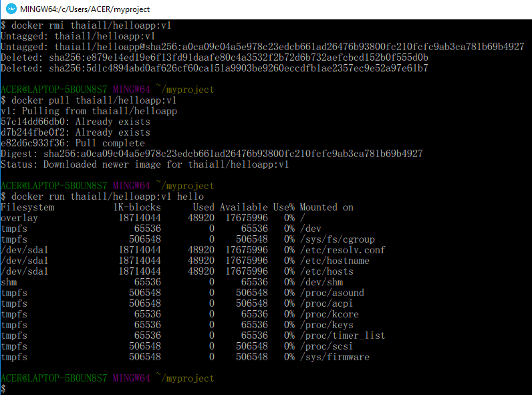Click the 'Status: Downloaded newer image' line
The image size is (532, 395).
pyautogui.click(x=144, y=164)
